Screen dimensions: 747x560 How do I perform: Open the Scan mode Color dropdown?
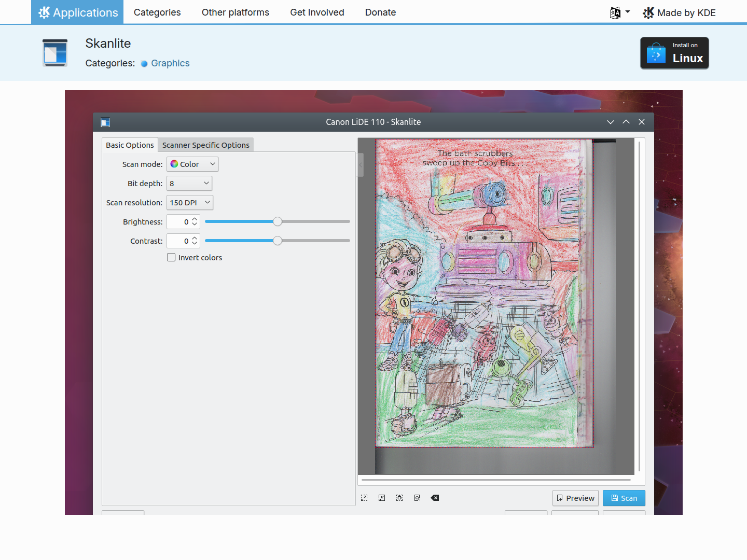point(192,164)
